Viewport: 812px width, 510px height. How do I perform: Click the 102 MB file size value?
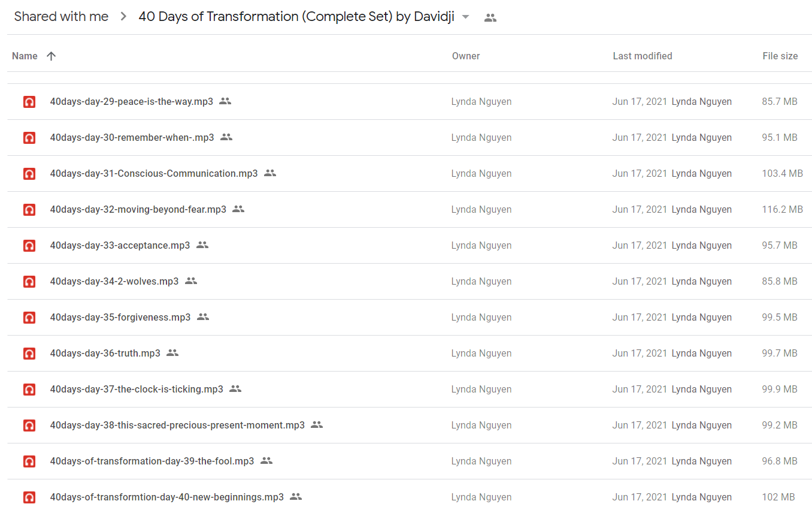point(778,497)
